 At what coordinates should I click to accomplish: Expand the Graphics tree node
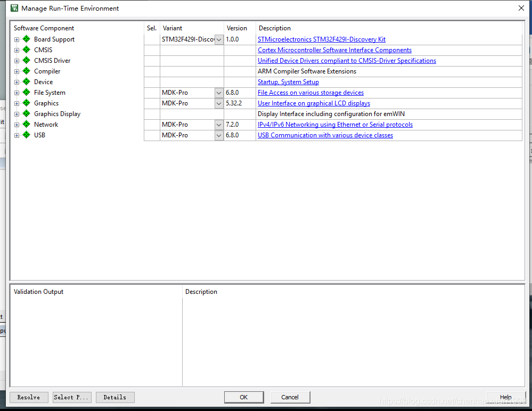pos(17,103)
